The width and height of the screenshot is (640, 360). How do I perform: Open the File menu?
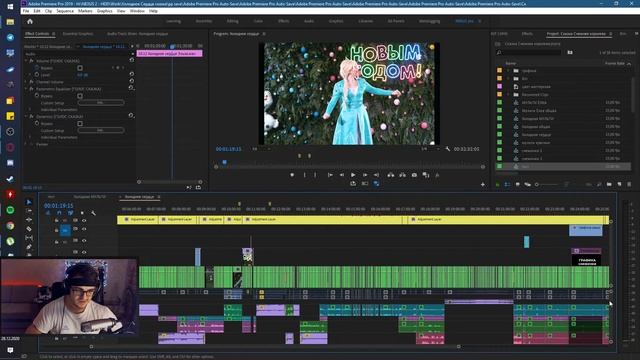(26, 11)
